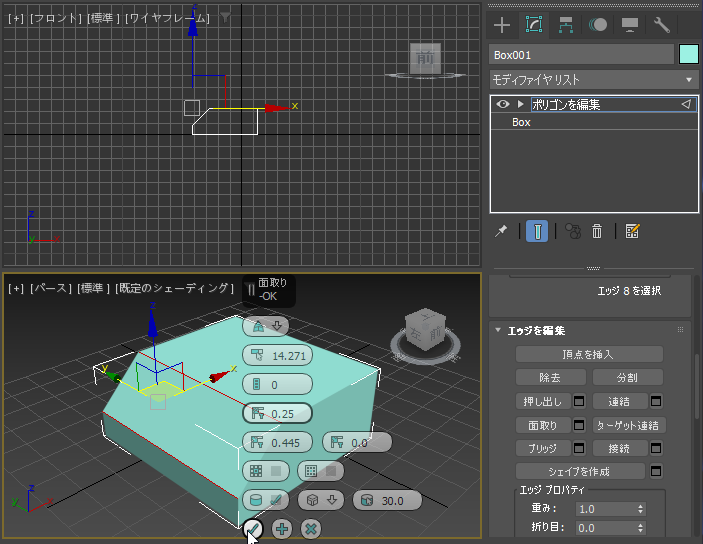Viewport: 703px width, 544px height.
Task: Click the pin stack icon
Action: (501, 231)
